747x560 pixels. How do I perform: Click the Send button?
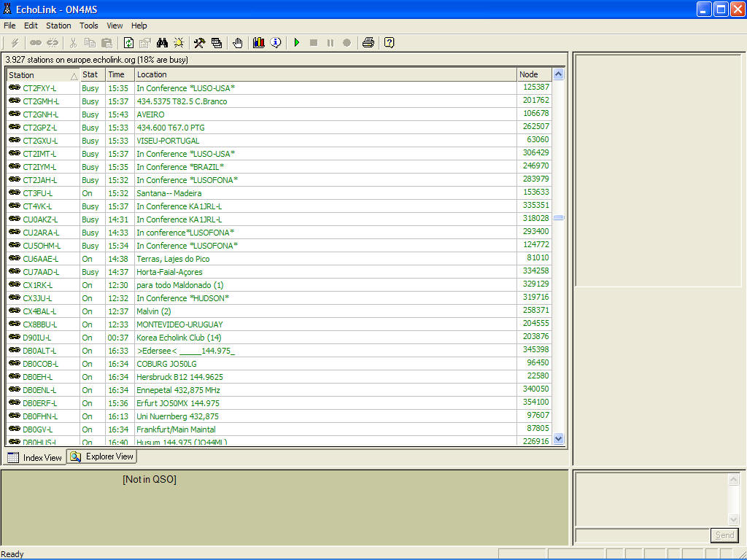coord(724,535)
